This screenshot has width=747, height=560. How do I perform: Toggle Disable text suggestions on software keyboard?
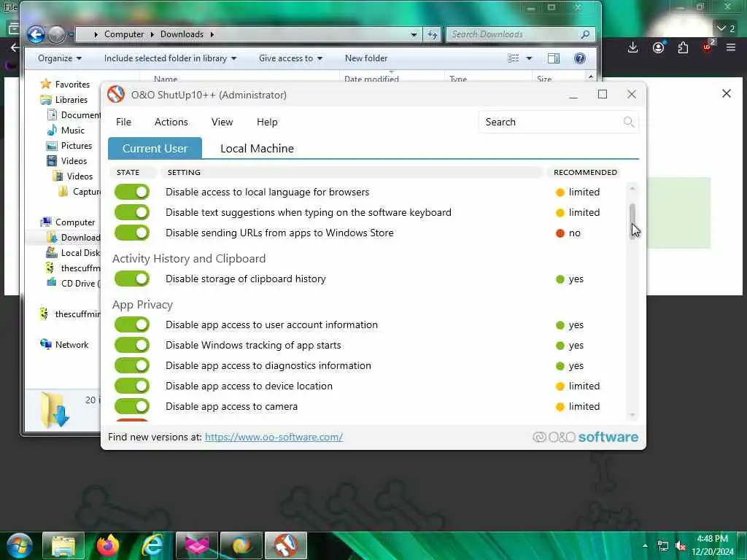click(x=132, y=212)
